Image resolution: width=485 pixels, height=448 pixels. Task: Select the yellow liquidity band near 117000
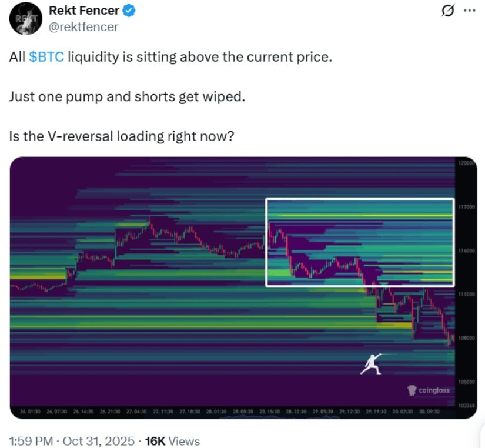(353, 216)
